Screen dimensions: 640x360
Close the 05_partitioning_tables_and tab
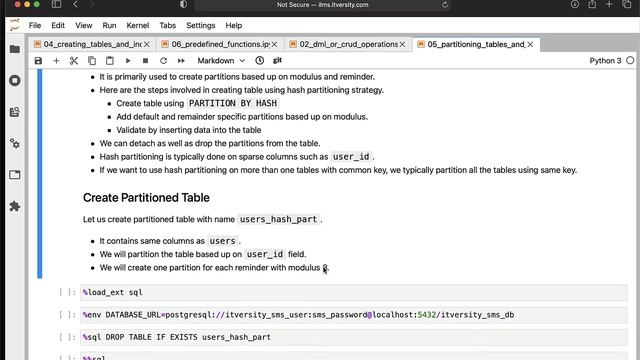tap(530, 44)
